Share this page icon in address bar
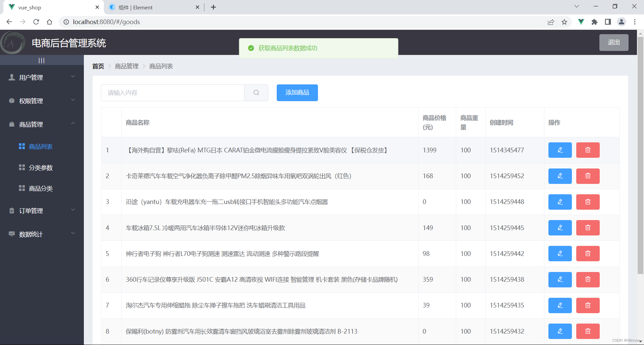The image size is (644, 345). click(551, 22)
